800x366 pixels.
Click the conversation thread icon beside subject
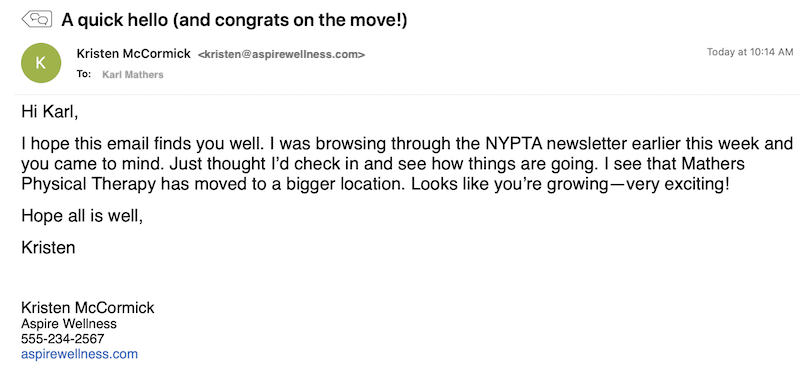tap(37, 19)
